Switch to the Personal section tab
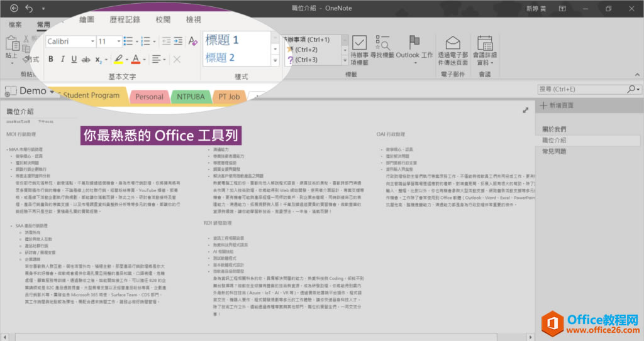This screenshot has width=644, height=341. coord(149,97)
